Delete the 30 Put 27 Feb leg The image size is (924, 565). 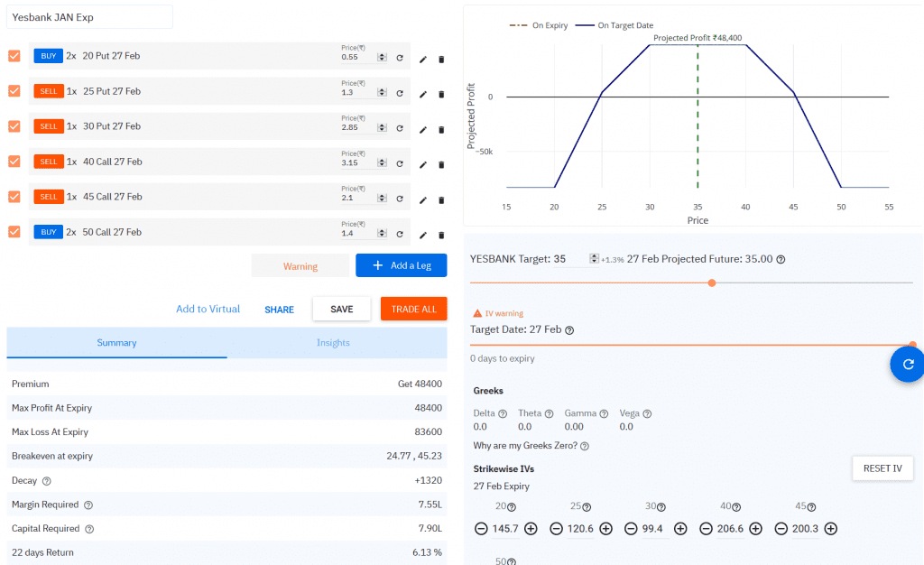[441, 130]
